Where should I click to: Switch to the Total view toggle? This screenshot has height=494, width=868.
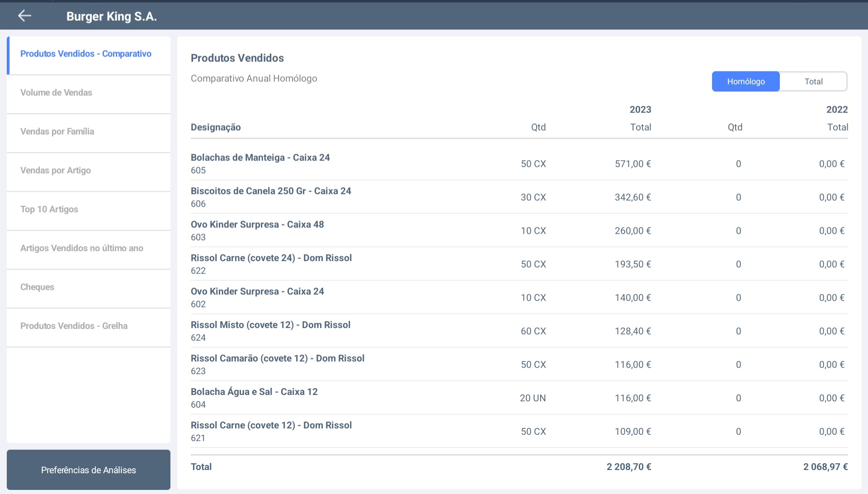(x=813, y=81)
